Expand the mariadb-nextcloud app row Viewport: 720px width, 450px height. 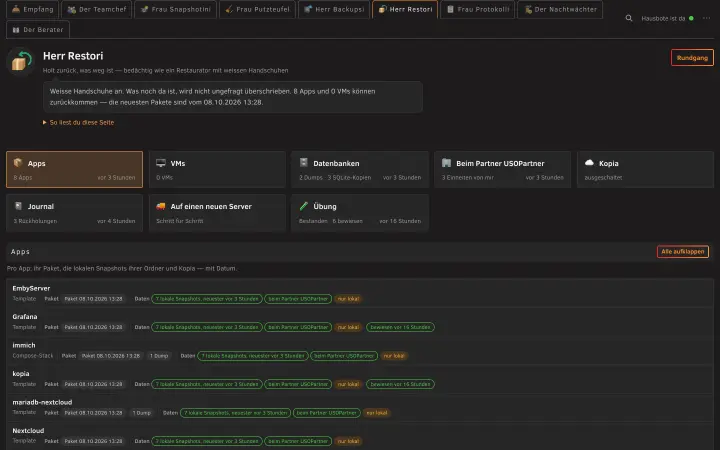pyautogui.click(x=360, y=407)
